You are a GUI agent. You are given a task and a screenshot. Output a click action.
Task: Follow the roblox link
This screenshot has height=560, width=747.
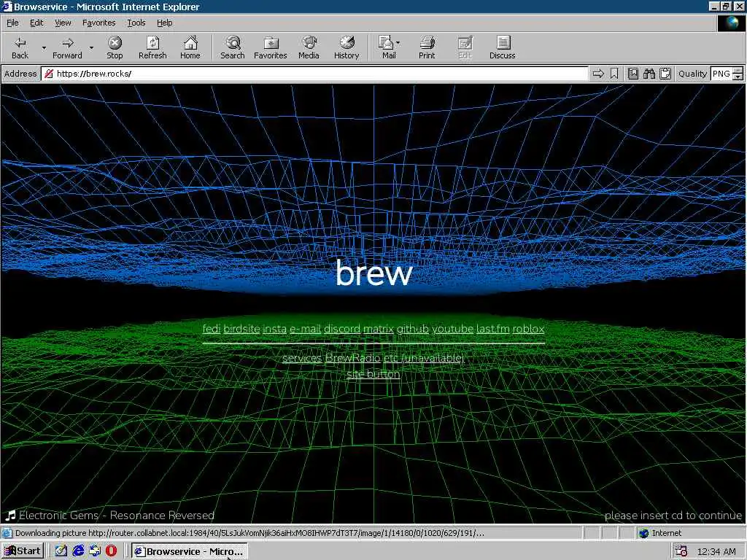coord(528,329)
